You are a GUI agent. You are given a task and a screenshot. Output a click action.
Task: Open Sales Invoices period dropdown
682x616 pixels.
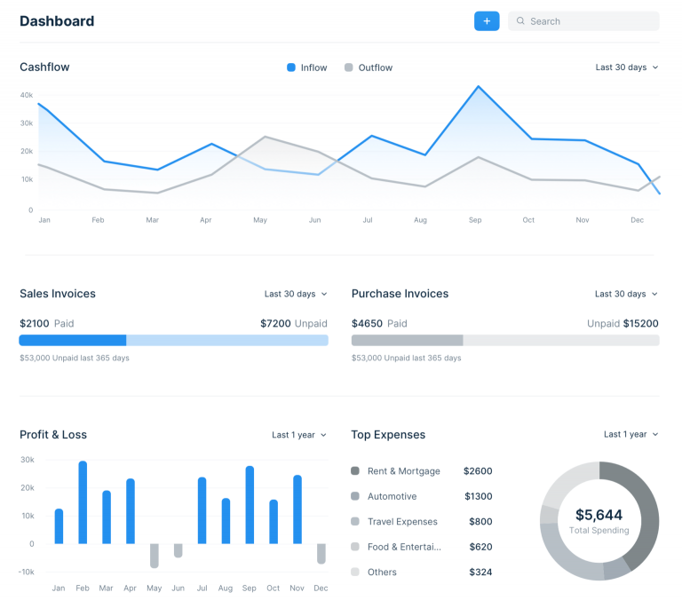pyautogui.click(x=296, y=294)
